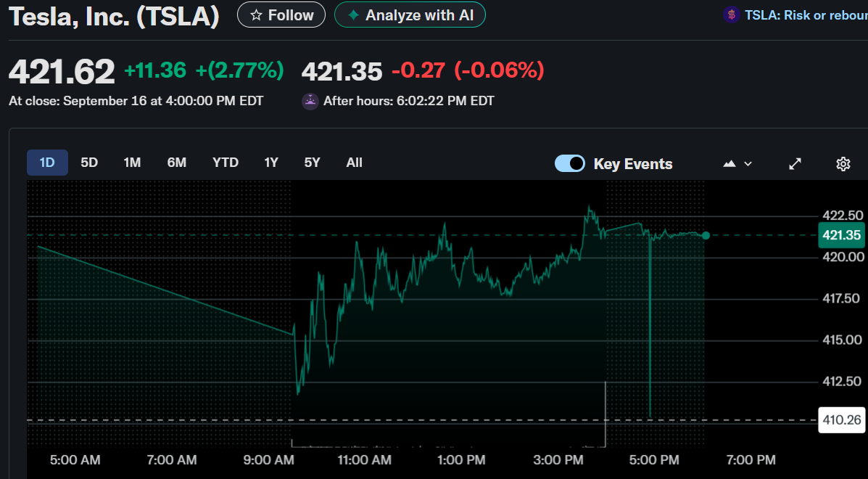The height and width of the screenshot is (479, 868).
Task: Switch chart to 6M range
Action: 177,163
